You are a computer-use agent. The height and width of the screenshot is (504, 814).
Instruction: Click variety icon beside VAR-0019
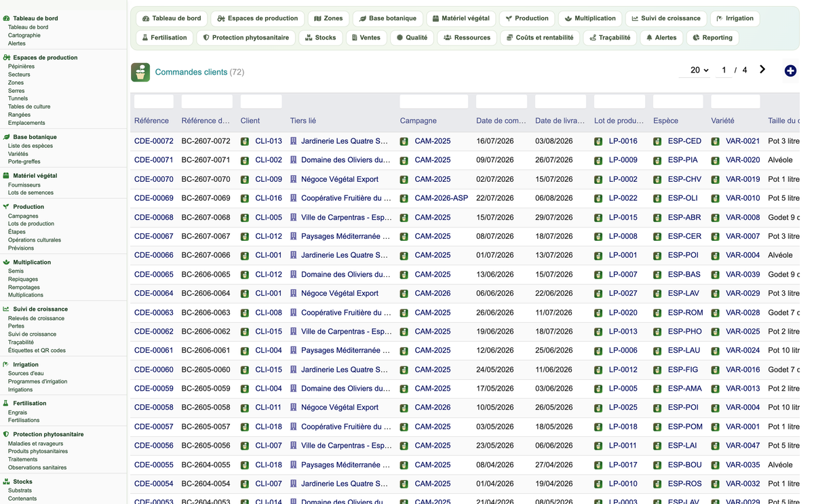tap(716, 180)
